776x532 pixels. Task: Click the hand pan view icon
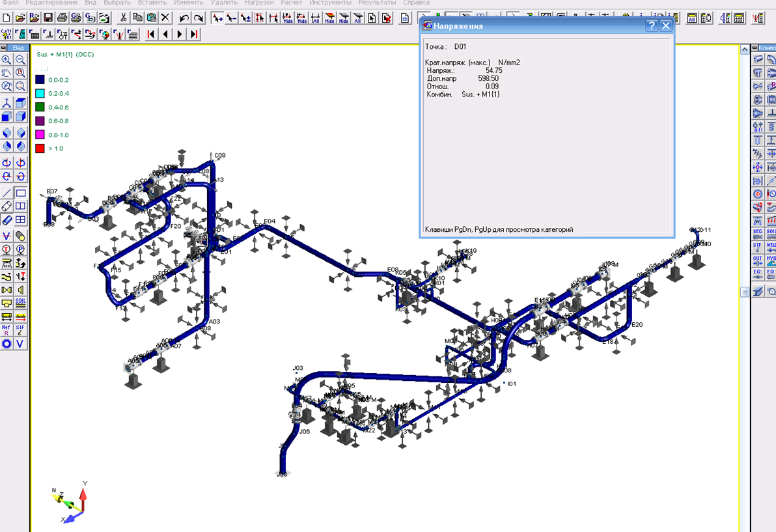(7, 73)
